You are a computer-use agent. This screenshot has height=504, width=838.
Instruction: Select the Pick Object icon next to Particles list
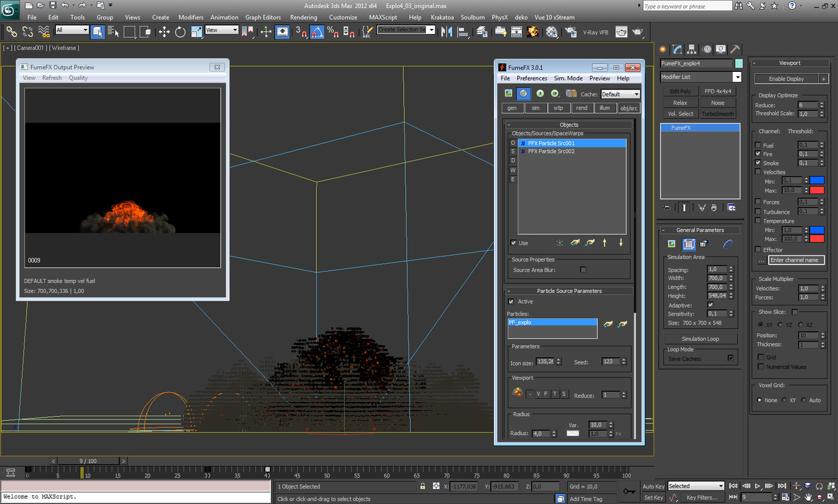607,324
